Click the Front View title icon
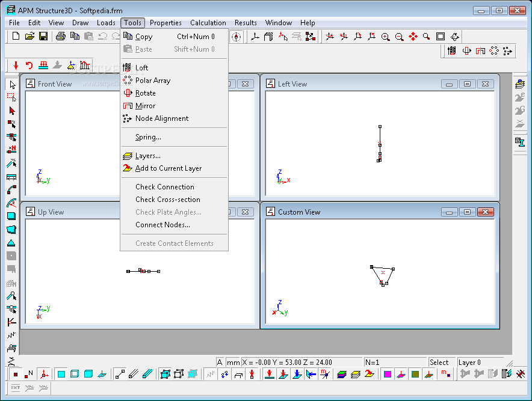Image resolution: width=532 pixels, height=401 pixels. pos(31,84)
